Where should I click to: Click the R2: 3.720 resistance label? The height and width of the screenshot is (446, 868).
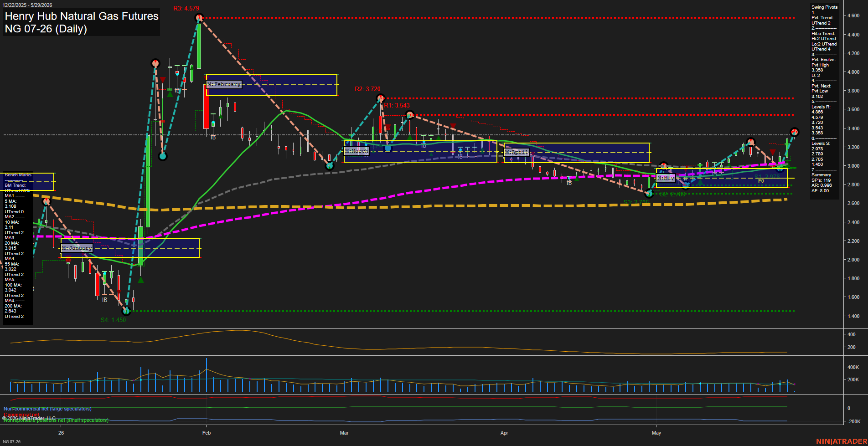(367, 89)
